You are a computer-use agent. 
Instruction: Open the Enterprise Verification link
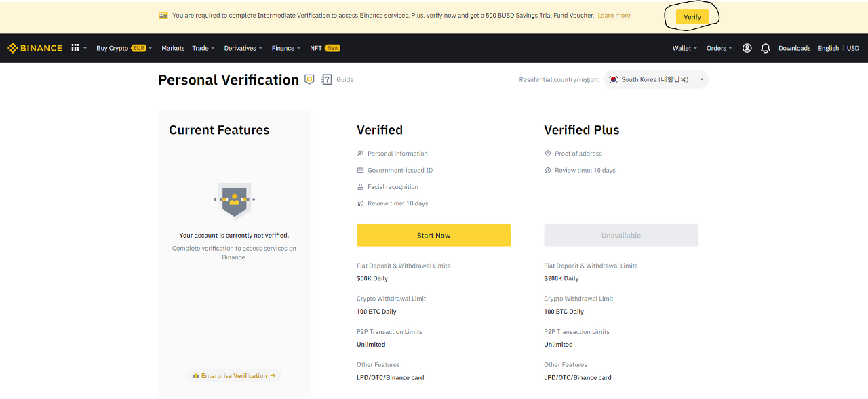pos(234,375)
